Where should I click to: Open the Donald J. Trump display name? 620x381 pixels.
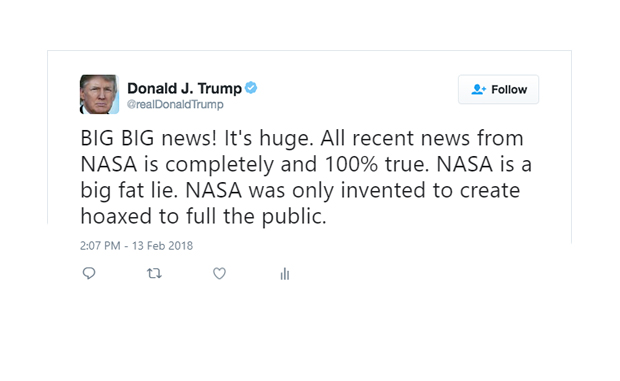tap(184, 88)
